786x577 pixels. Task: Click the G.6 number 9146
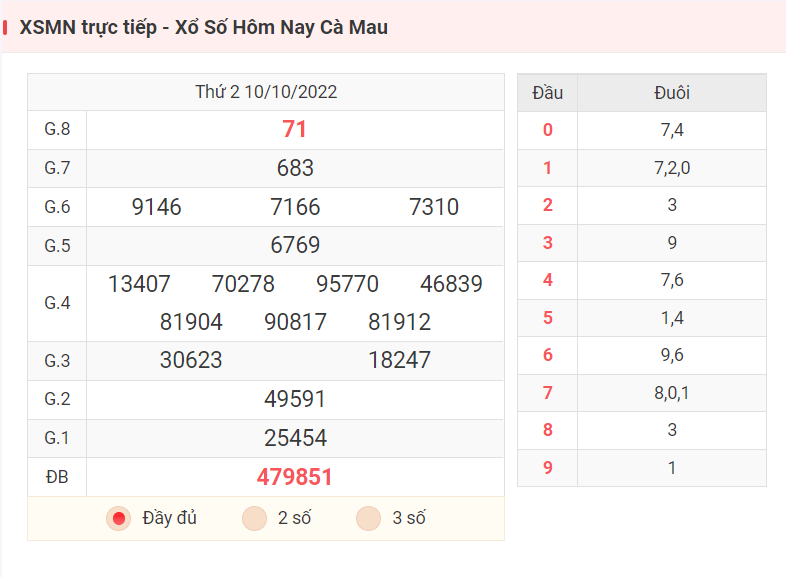pos(156,207)
